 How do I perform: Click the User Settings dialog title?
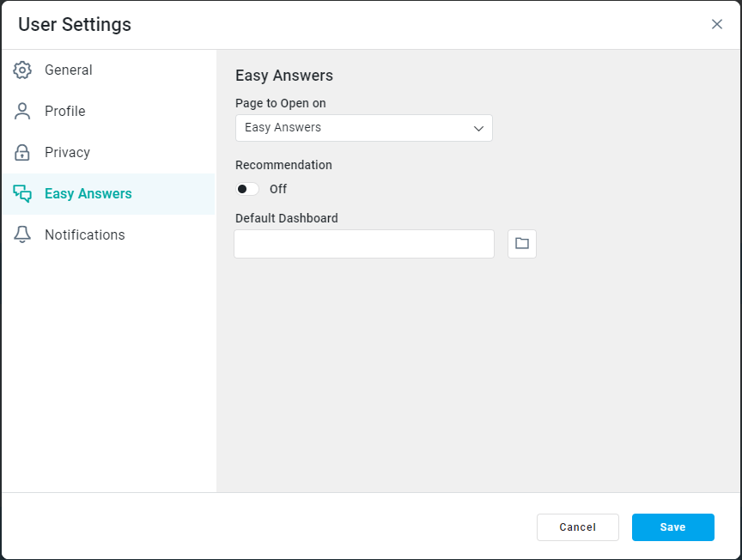(x=75, y=24)
